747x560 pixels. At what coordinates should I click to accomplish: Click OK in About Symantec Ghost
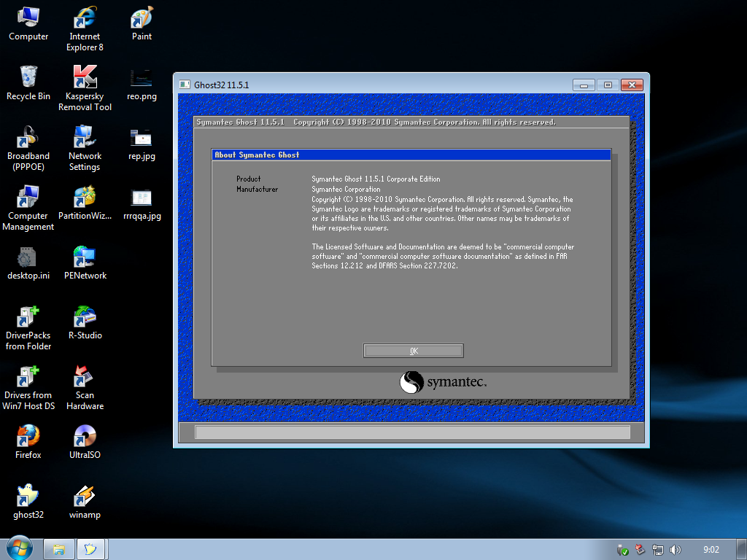point(414,351)
